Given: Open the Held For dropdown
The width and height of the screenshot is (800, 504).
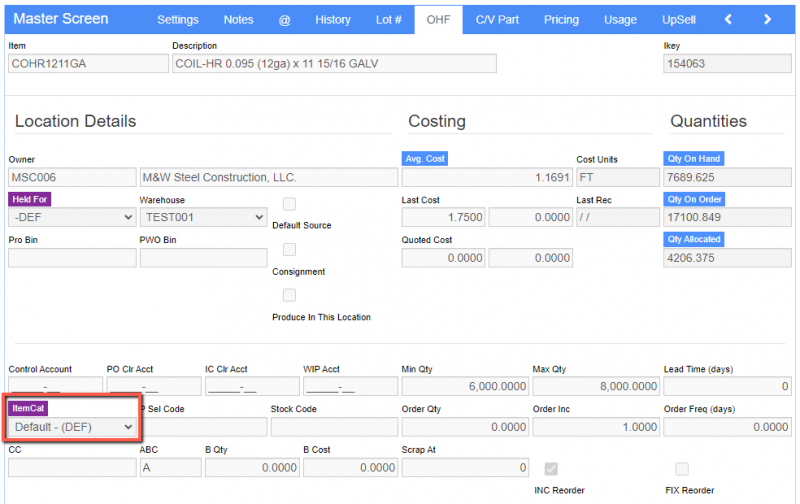Looking at the screenshot, I should click(70, 217).
